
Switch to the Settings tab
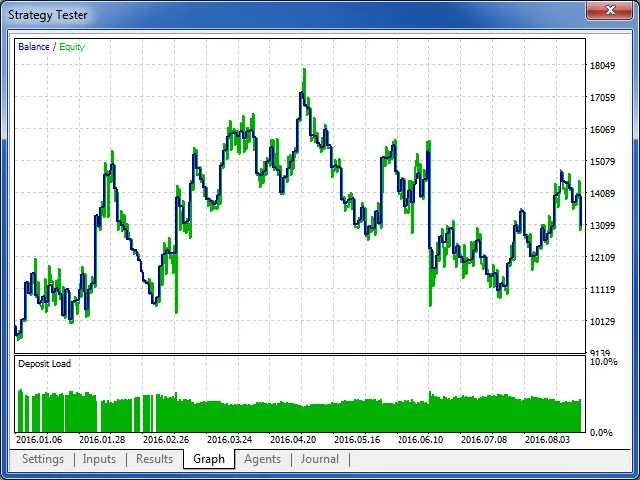[x=44, y=459]
